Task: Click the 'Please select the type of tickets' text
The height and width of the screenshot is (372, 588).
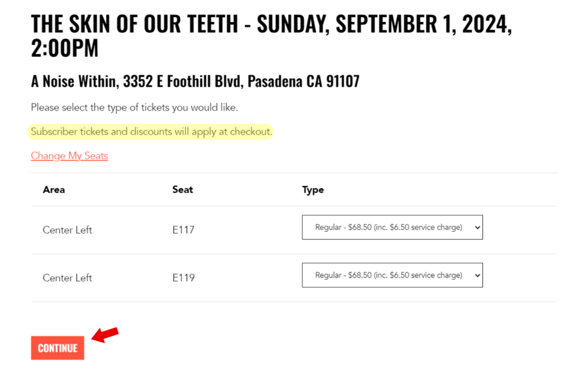Action: (134, 108)
